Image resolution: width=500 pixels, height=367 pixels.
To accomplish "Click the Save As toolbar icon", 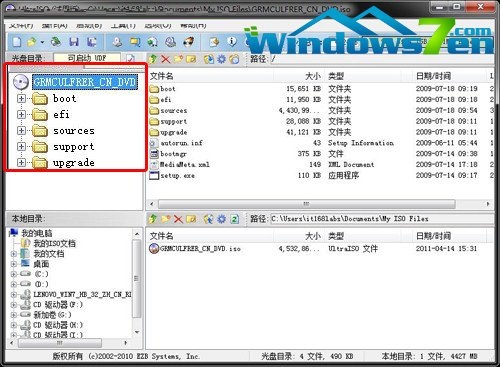I will click(x=92, y=42).
